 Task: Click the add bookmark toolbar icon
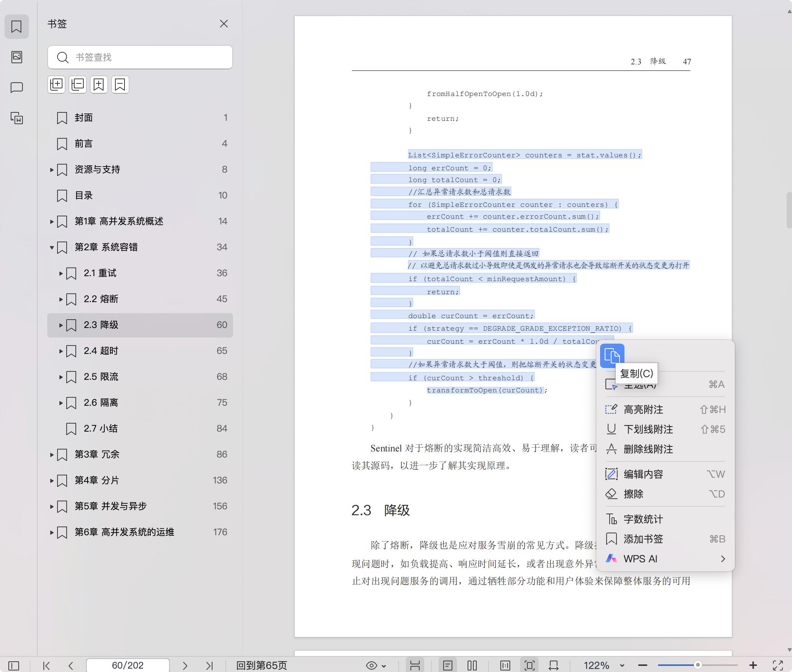click(x=99, y=85)
